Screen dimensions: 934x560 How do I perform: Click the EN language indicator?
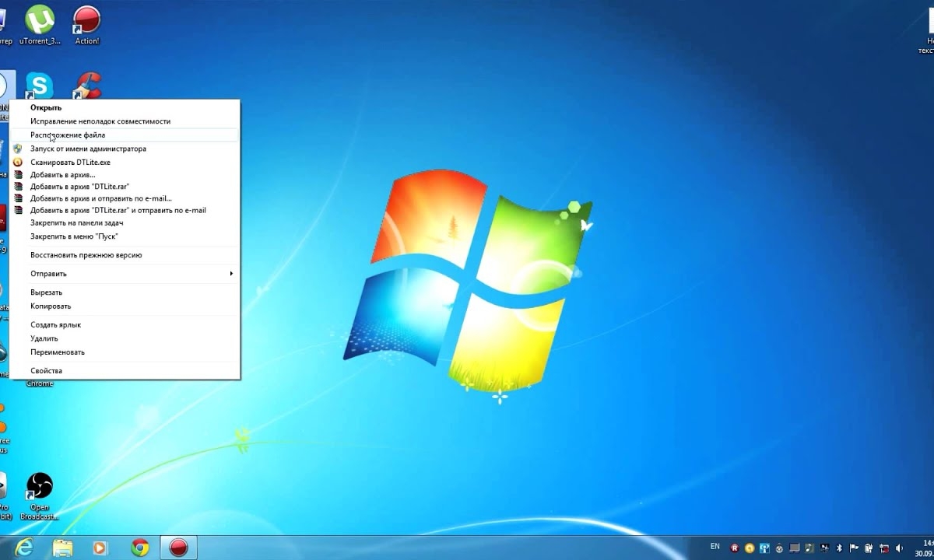point(715,547)
